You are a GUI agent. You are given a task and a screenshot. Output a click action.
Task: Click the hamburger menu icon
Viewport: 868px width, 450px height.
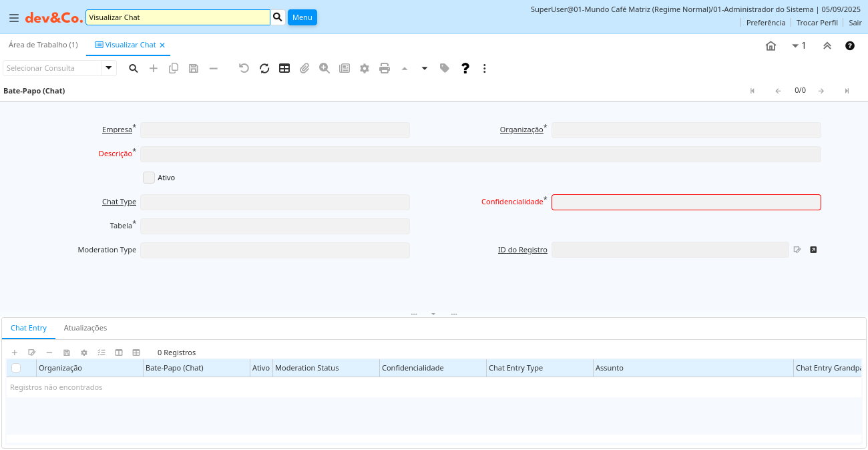coord(13,18)
